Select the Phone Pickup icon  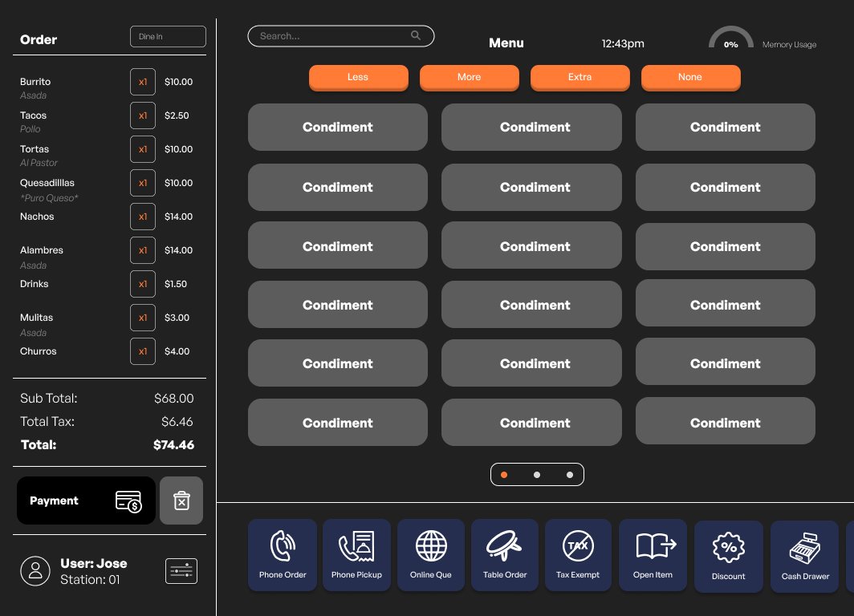coord(356,555)
